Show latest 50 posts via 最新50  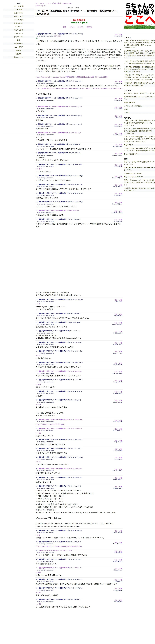pyautogui.click(x=89, y=27)
